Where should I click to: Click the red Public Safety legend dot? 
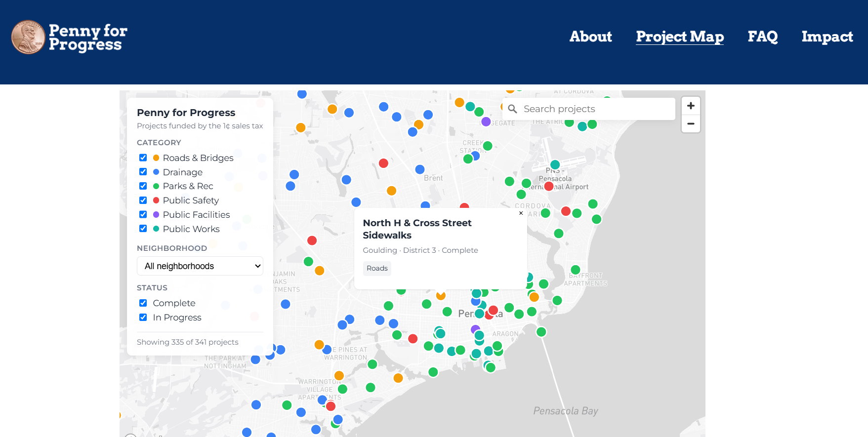click(x=156, y=200)
